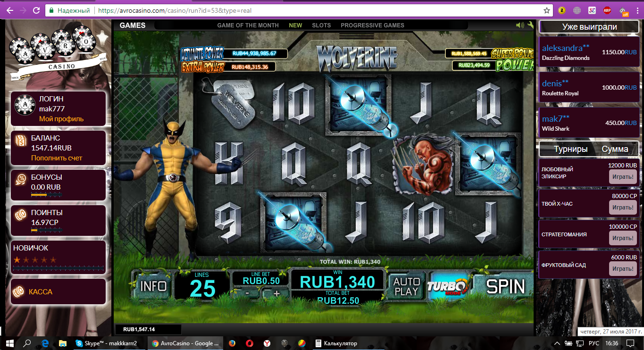644x350 pixels.
Task: Launch Microsoft Edge from the taskbar
Action: coord(46,343)
